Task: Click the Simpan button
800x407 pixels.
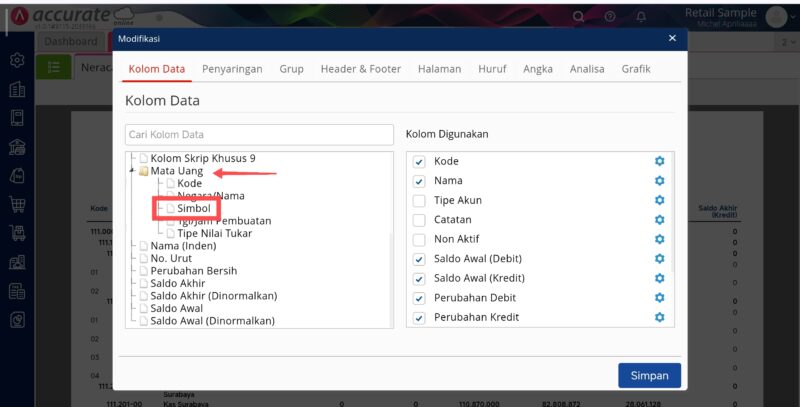Action: click(649, 376)
